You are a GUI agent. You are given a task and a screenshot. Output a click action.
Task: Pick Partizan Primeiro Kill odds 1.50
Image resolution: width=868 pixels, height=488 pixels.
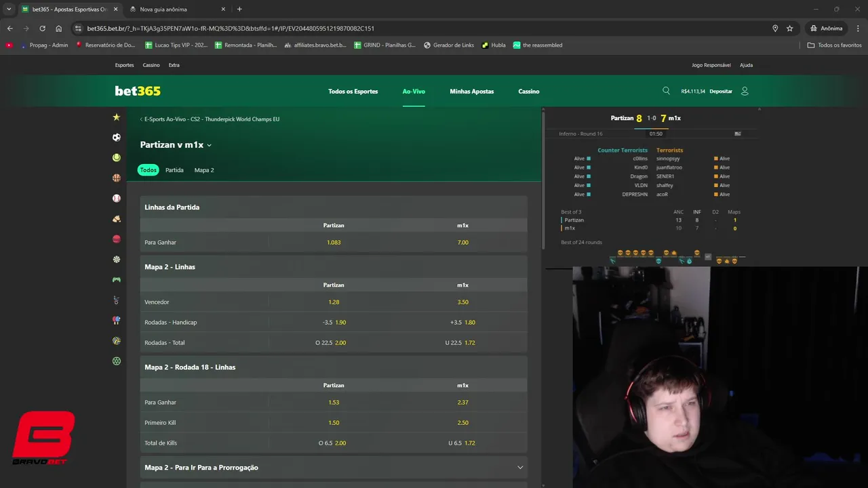point(334,422)
